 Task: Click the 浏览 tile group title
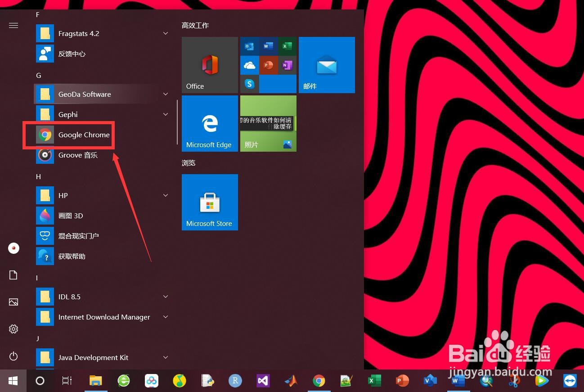click(x=189, y=162)
